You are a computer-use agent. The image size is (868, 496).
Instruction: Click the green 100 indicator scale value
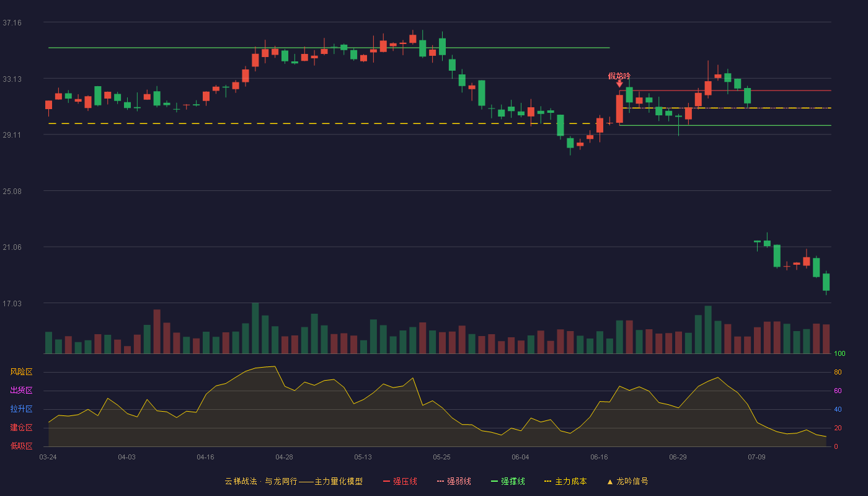tap(839, 354)
